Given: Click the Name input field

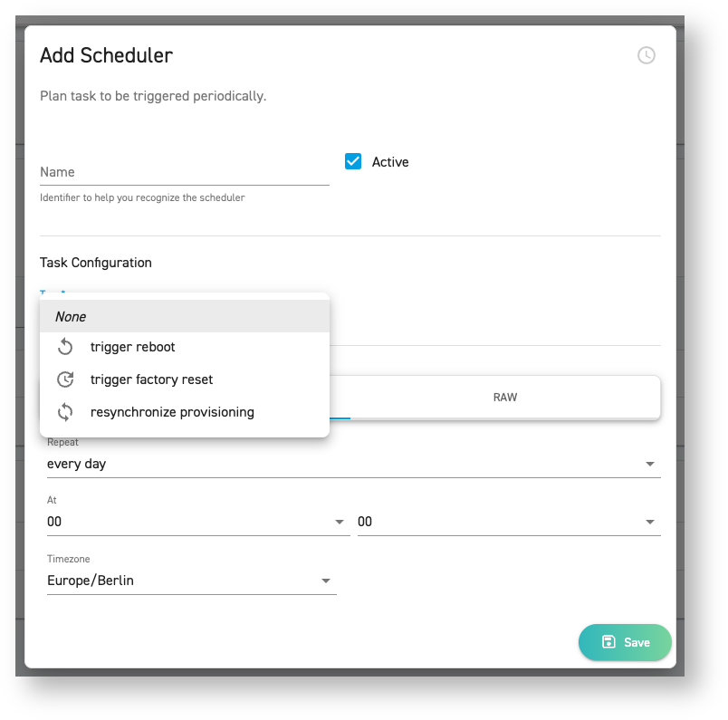Looking at the screenshot, I should [184, 172].
